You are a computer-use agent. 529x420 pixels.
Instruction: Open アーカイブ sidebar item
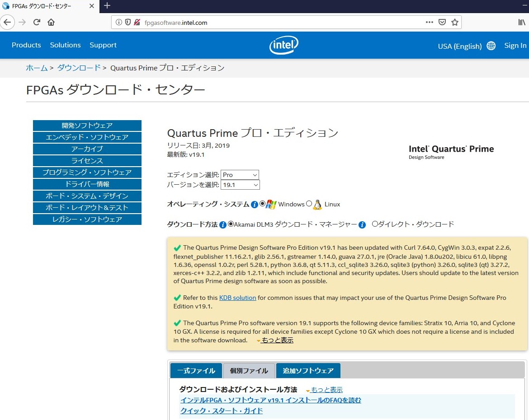(87, 149)
